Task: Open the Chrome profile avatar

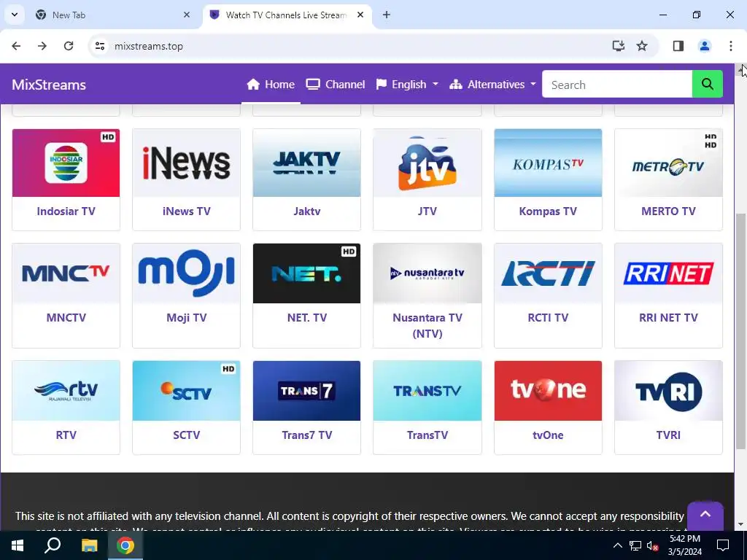Action: coord(705,46)
